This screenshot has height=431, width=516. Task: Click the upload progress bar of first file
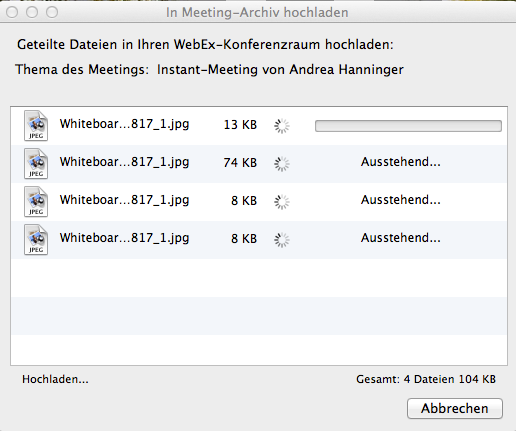pos(408,126)
